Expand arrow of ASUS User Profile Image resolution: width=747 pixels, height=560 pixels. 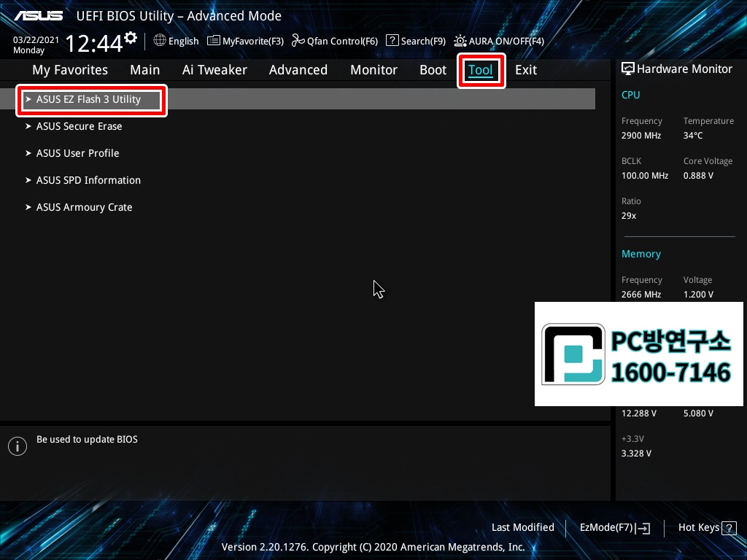(28, 153)
